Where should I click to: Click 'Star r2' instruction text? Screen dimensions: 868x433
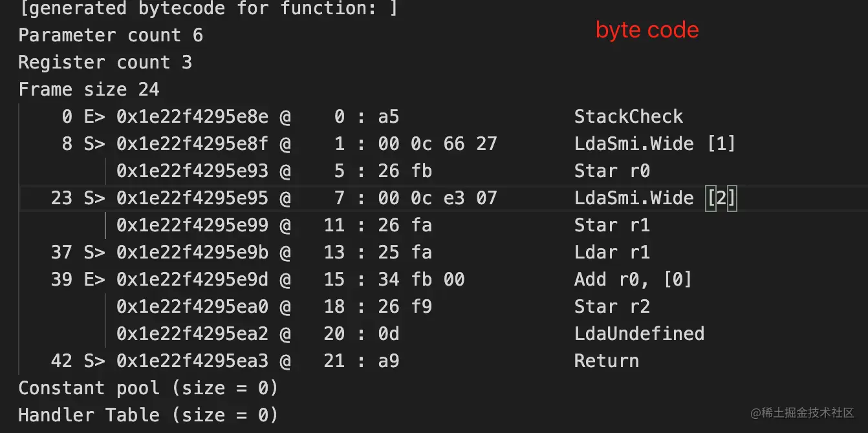pyautogui.click(x=612, y=306)
